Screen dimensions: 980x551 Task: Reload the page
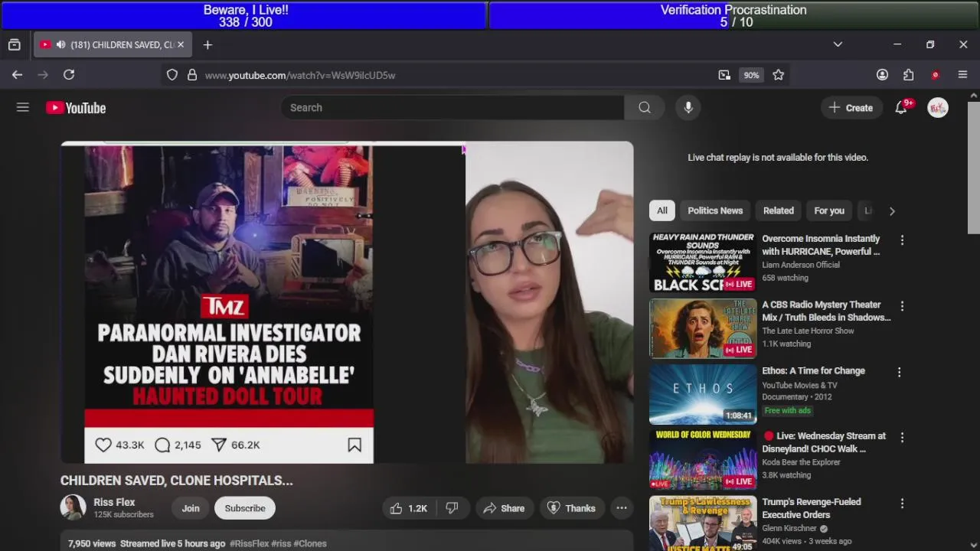point(69,75)
